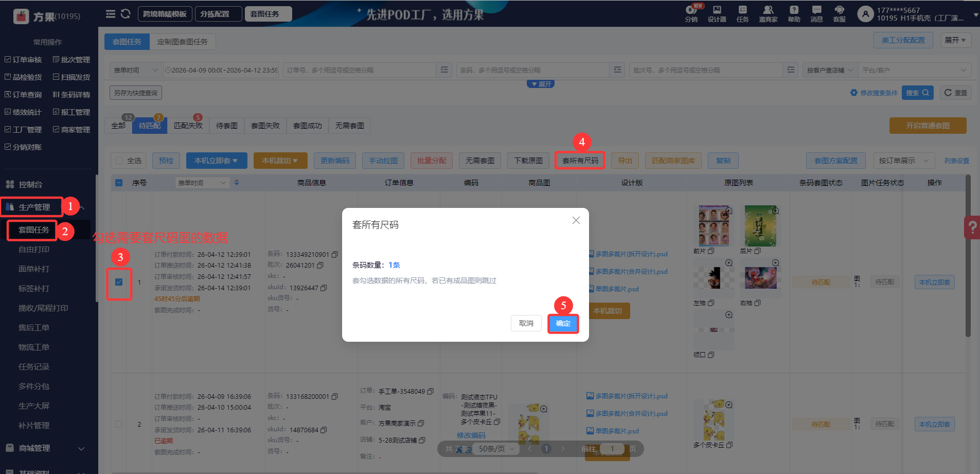Uncheck the checkbox for order row 1
The height and width of the screenshot is (474, 980).
click(x=119, y=282)
